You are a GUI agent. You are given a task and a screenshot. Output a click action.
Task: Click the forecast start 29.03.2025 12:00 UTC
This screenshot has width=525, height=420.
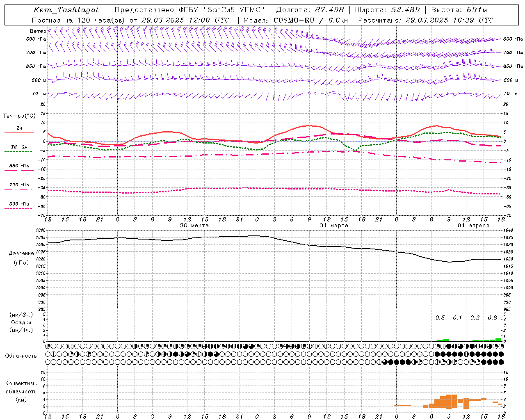click(185, 20)
